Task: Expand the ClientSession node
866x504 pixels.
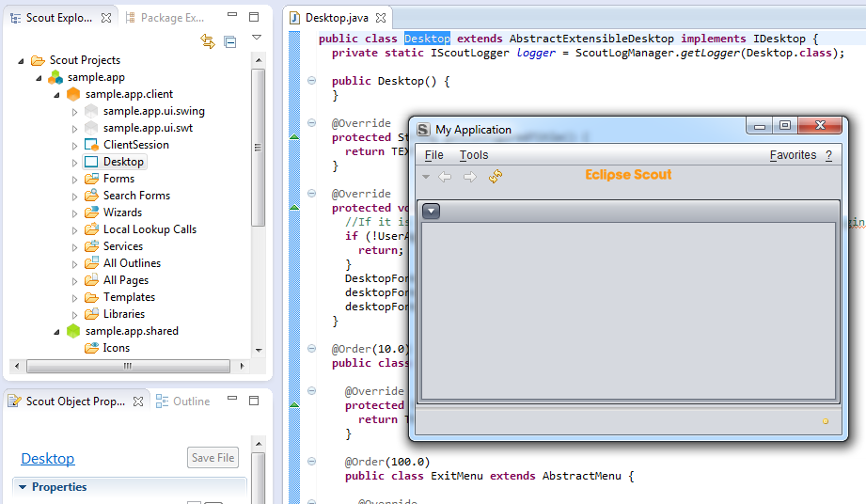Action: [74, 146]
